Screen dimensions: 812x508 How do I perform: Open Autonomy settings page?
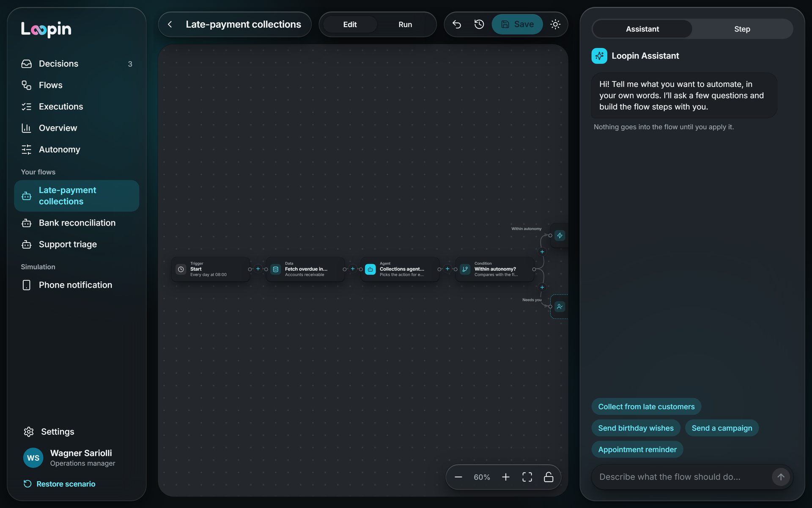[x=77, y=149]
